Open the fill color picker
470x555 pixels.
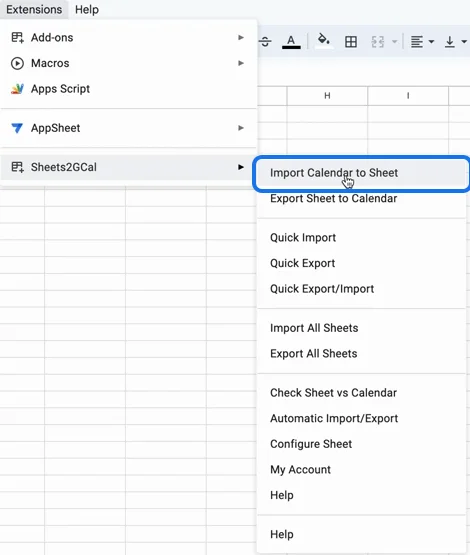(x=324, y=41)
